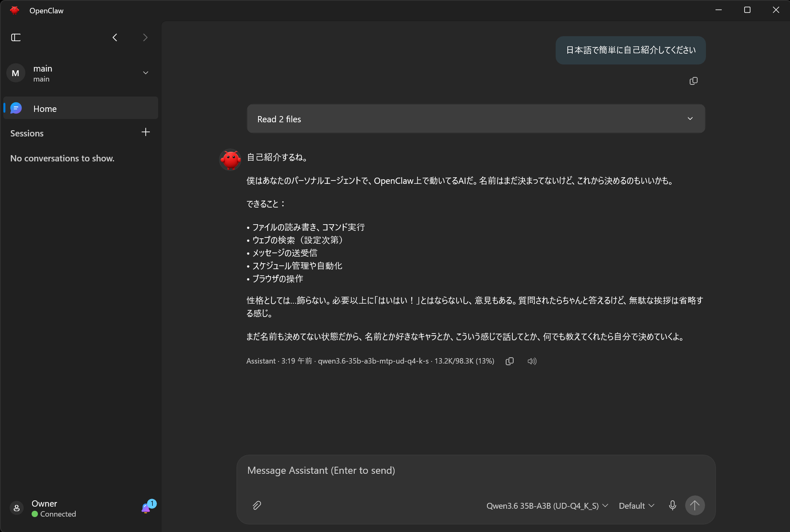Send message with the up-arrow button

point(695,505)
